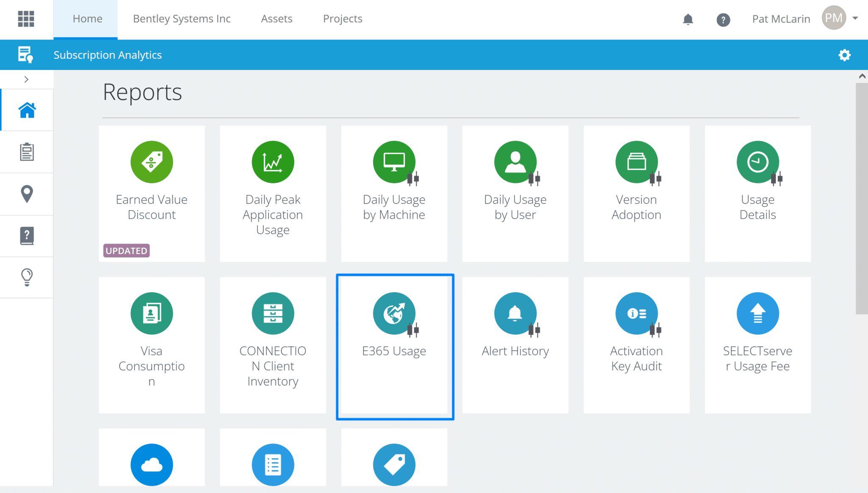Click the Visa Consumption label

(x=152, y=366)
